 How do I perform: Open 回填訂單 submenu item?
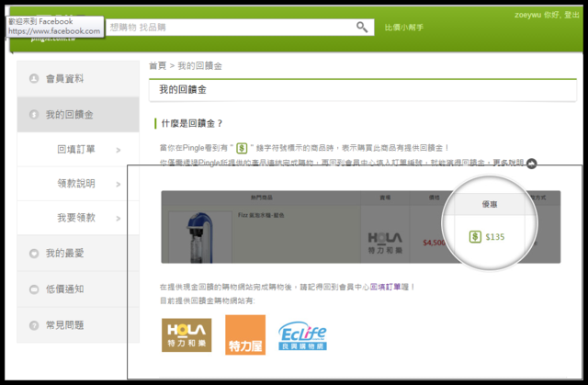pos(78,149)
